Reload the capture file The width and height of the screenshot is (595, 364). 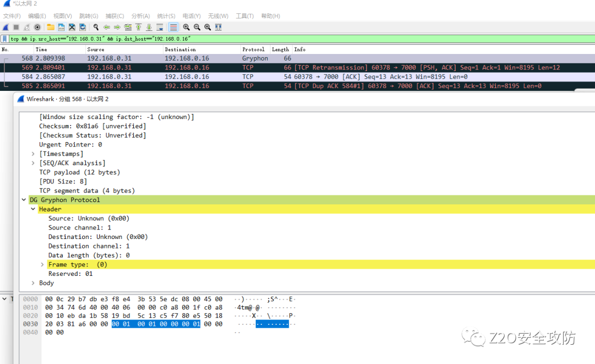pyautogui.click(x=82, y=28)
